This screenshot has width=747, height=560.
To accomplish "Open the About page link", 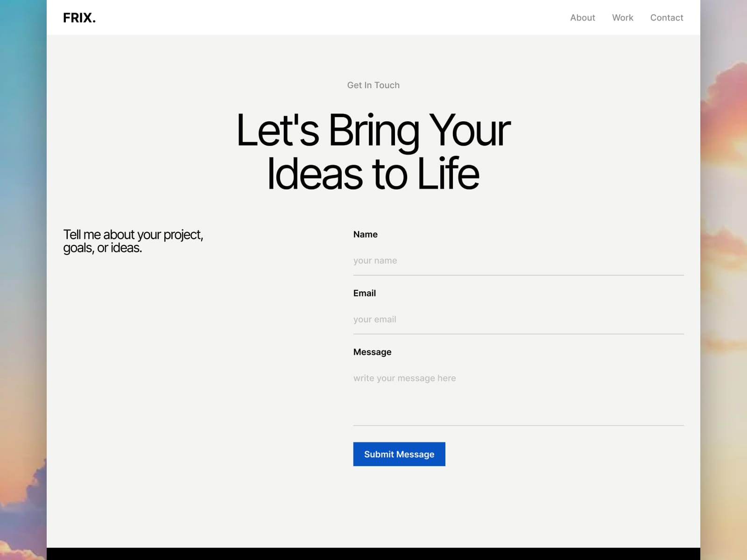I will tap(582, 18).
